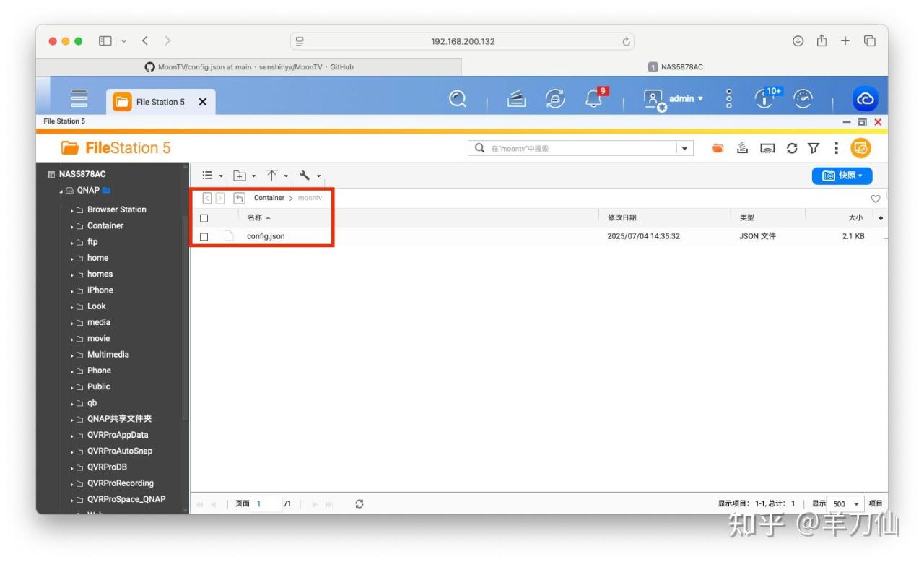Screen dimensions: 924x562
Task: Select the Look folder in sidebar
Action: pyautogui.click(x=96, y=306)
